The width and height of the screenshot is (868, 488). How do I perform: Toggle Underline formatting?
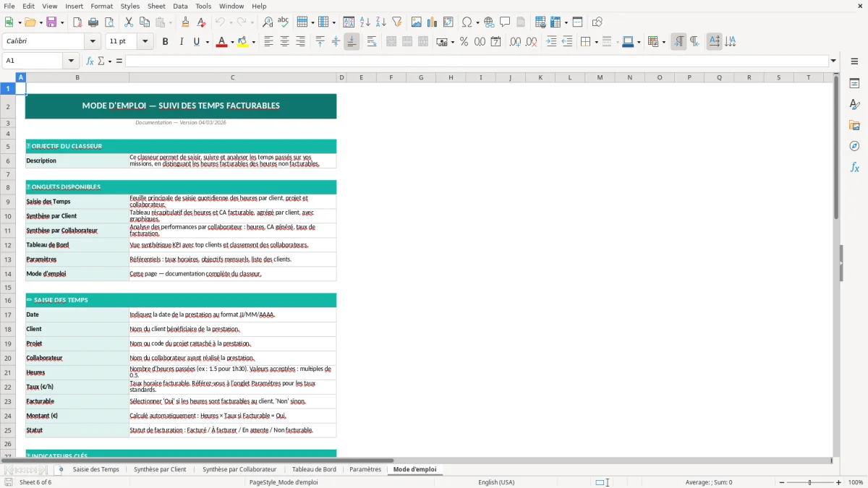coord(196,42)
